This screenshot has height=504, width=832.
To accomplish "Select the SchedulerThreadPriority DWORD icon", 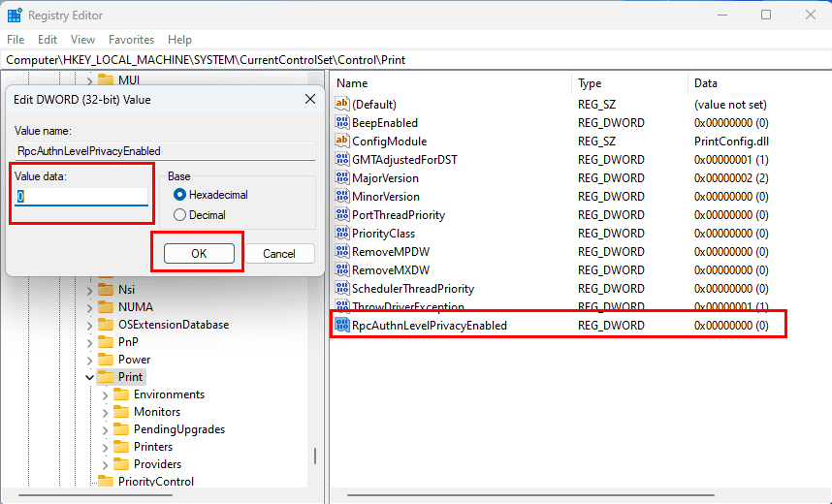I will [342, 289].
